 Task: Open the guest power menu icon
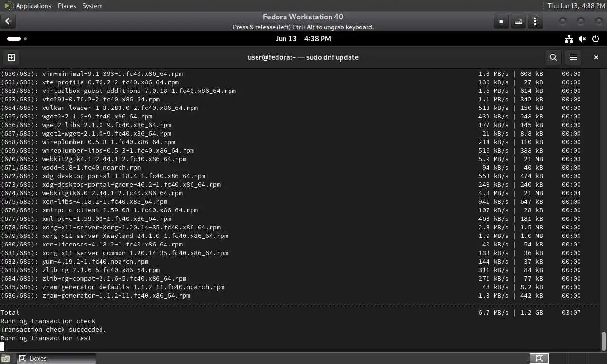point(596,39)
